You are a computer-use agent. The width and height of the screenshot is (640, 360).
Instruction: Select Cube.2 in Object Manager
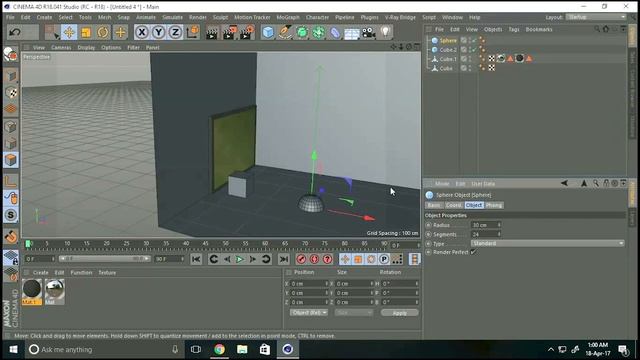click(x=448, y=50)
